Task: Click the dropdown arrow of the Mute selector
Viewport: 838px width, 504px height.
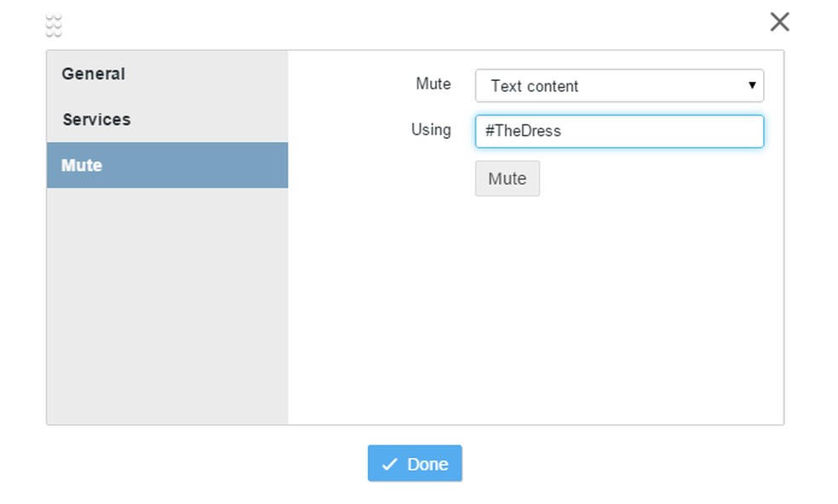Action: tap(752, 85)
